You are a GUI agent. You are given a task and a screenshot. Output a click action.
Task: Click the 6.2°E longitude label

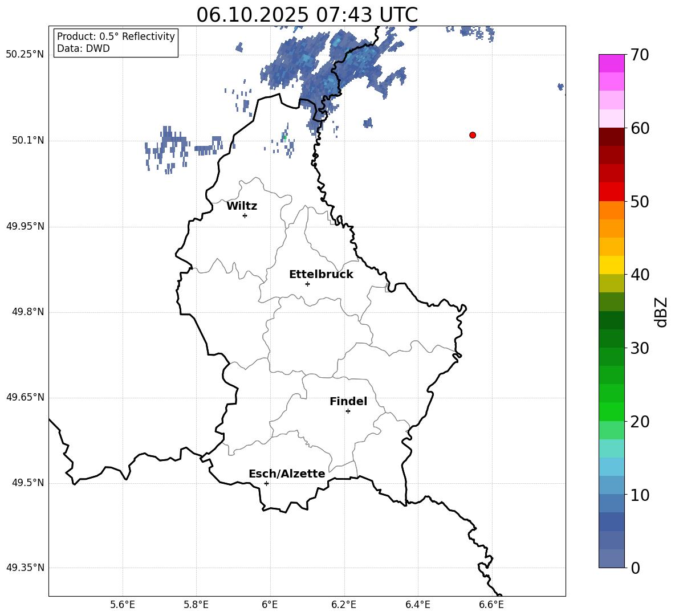tap(344, 605)
